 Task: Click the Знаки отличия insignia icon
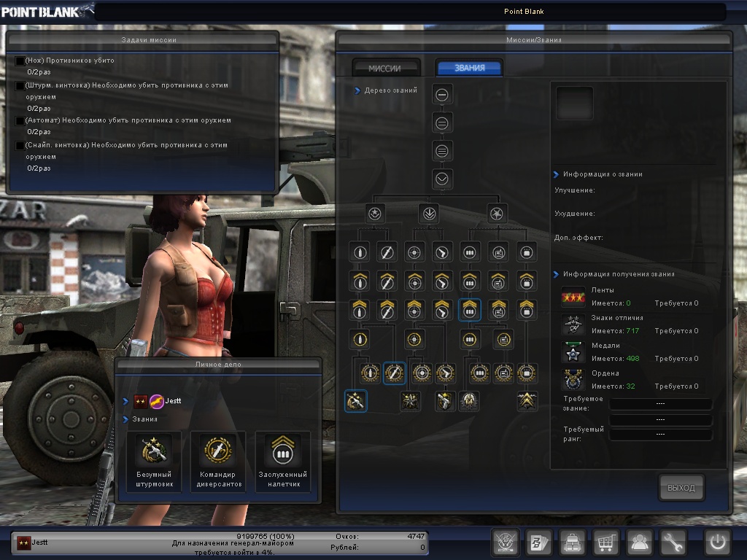(573, 324)
